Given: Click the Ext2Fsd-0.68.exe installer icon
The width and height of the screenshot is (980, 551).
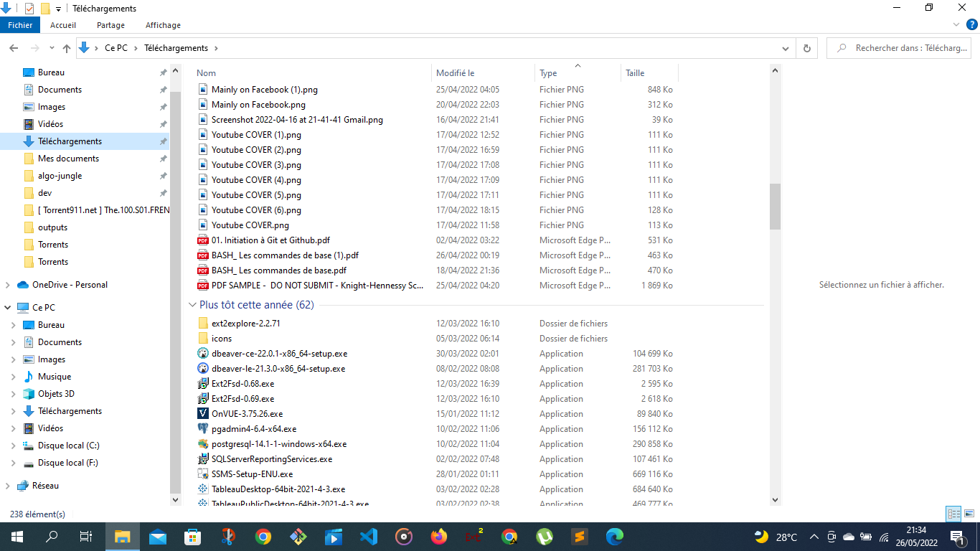Looking at the screenshot, I should [x=203, y=384].
